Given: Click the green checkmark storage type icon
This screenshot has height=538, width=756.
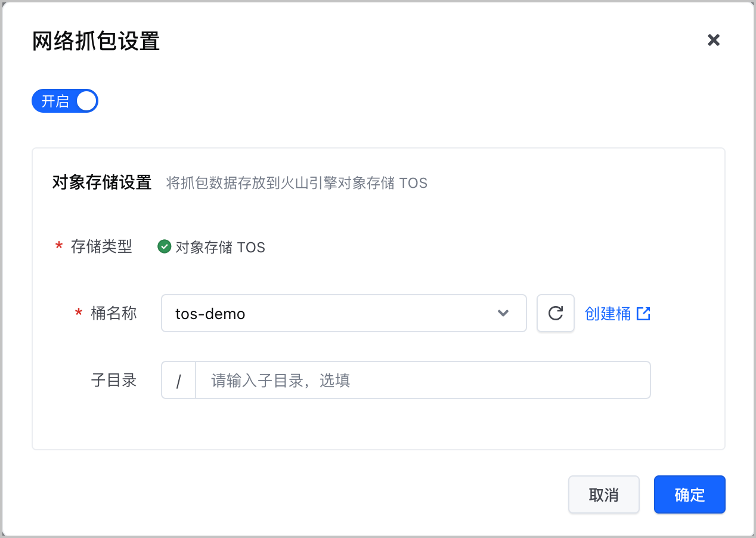Looking at the screenshot, I should point(165,246).
